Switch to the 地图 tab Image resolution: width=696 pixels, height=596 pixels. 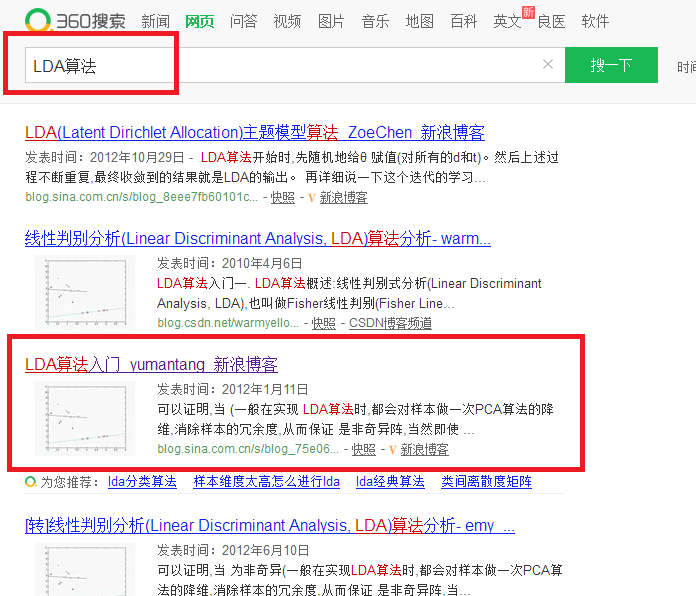tap(419, 21)
